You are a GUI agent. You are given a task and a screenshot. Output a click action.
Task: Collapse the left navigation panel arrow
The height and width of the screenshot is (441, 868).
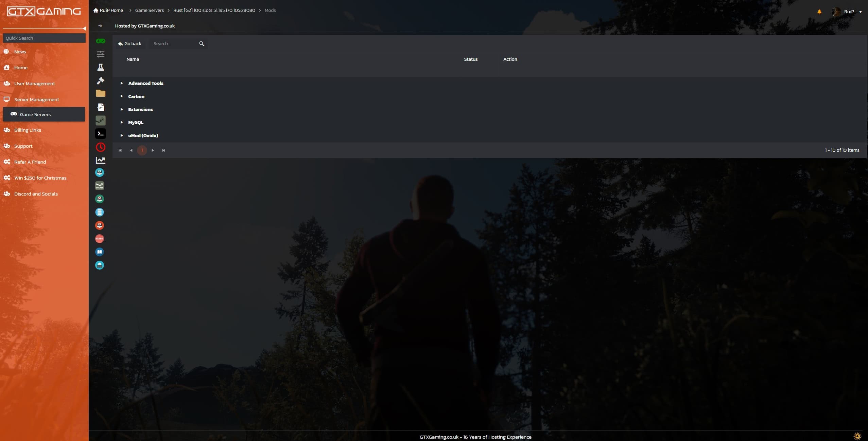[84, 29]
